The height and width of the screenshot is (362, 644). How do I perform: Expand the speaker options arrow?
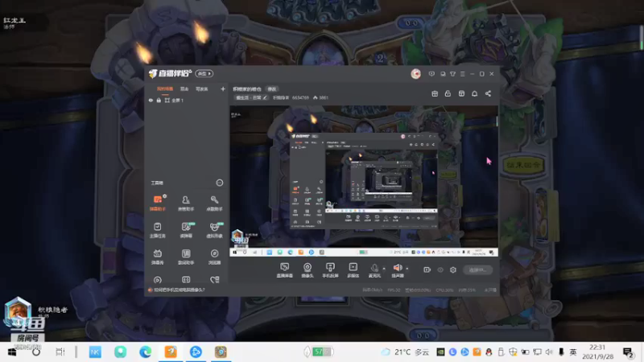click(407, 269)
